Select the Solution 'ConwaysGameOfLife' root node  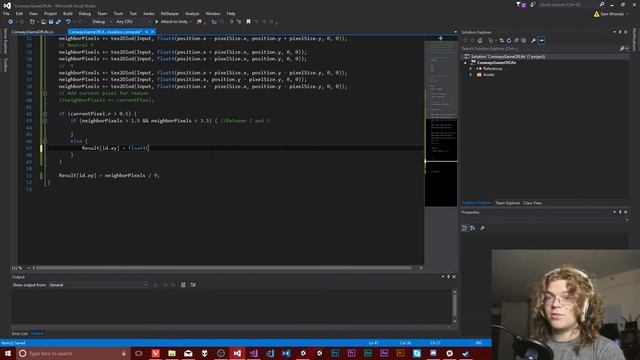point(507,56)
